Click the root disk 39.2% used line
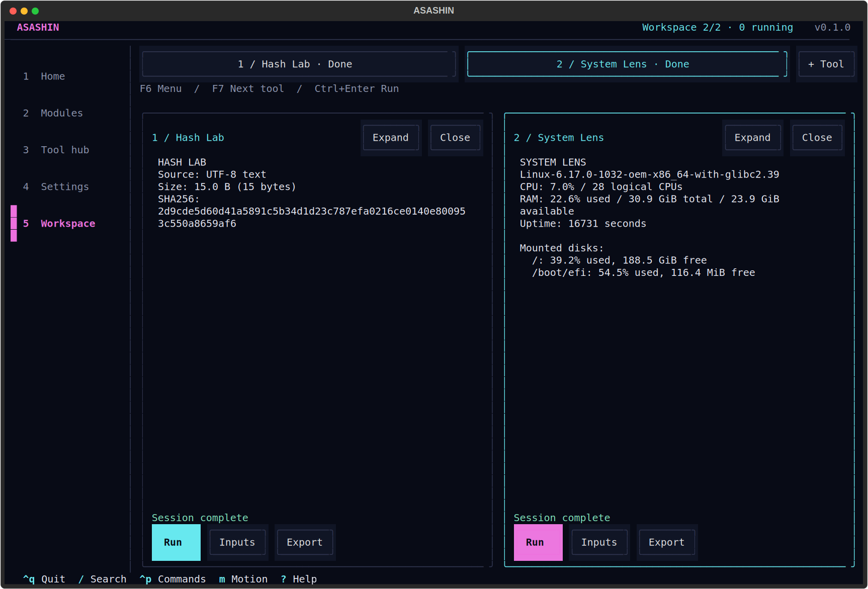This screenshot has height=589, width=868. click(619, 260)
